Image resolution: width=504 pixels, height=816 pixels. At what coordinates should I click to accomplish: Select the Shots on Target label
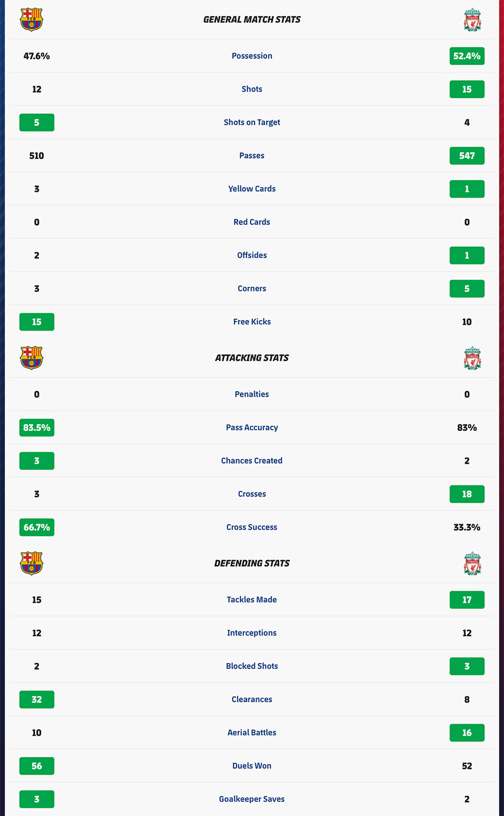[252, 122]
